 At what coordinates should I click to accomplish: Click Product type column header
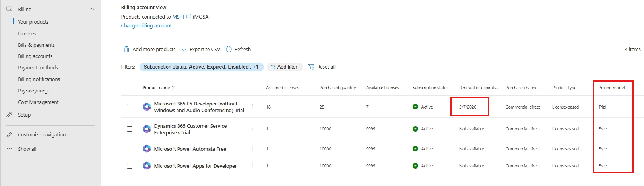pyautogui.click(x=564, y=88)
